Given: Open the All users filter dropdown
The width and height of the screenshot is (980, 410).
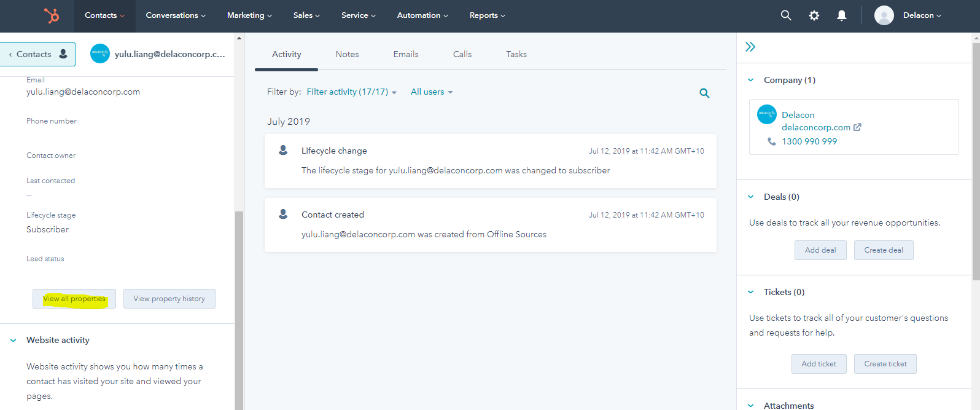Looking at the screenshot, I should (x=432, y=92).
